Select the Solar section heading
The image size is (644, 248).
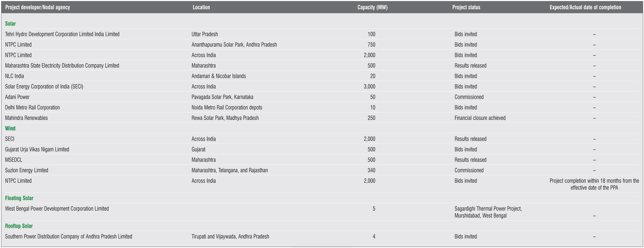click(x=10, y=24)
